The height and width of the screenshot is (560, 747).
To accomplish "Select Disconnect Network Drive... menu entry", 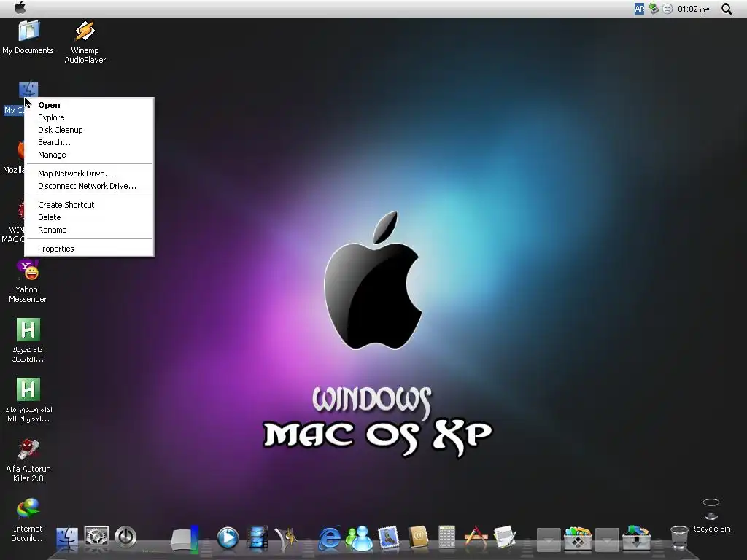I will click(89, 186).
